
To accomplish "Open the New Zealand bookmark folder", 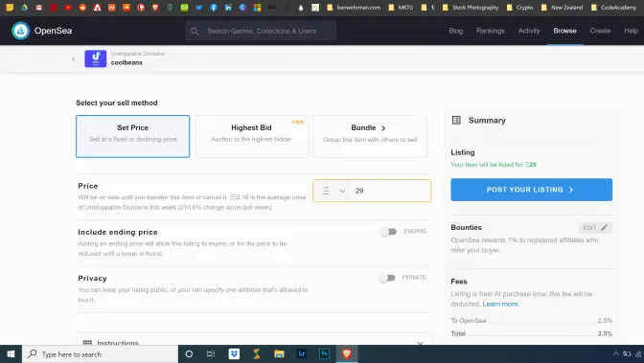I will (x=562, y=8).
